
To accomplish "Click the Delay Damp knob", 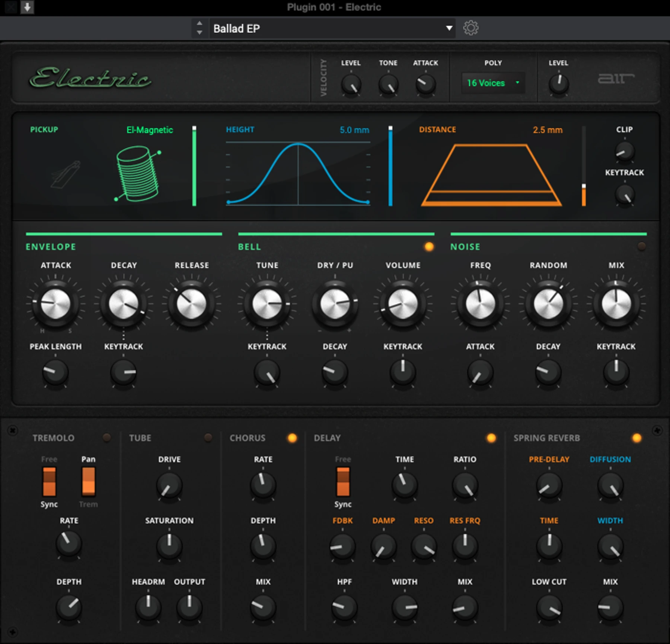I will tap(383, 547).
